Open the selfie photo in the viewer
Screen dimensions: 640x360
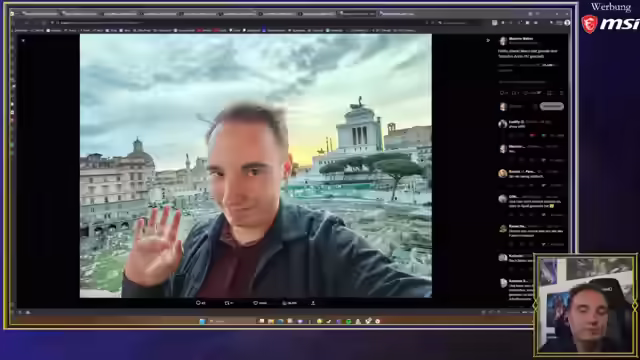(x=256, y=166)
